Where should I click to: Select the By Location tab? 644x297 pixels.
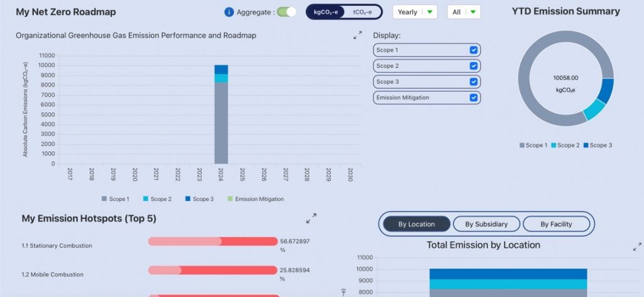click(416, 224)
